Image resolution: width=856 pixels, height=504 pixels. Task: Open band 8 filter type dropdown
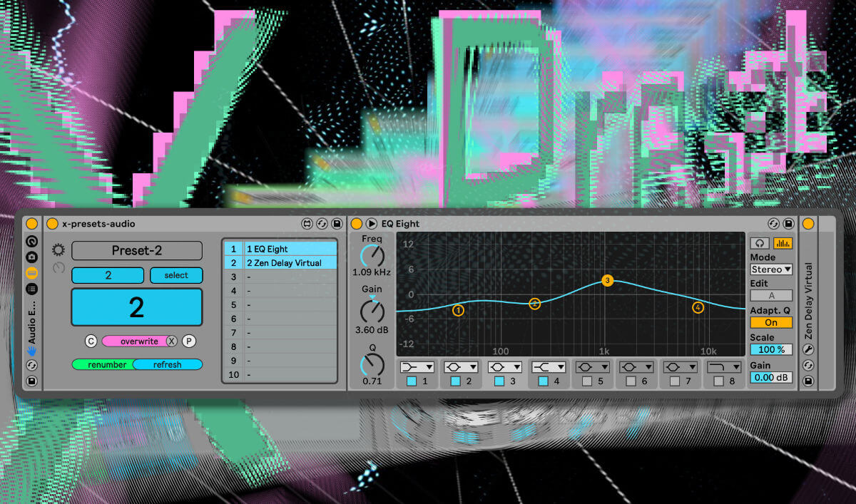[x=723, y=366]
